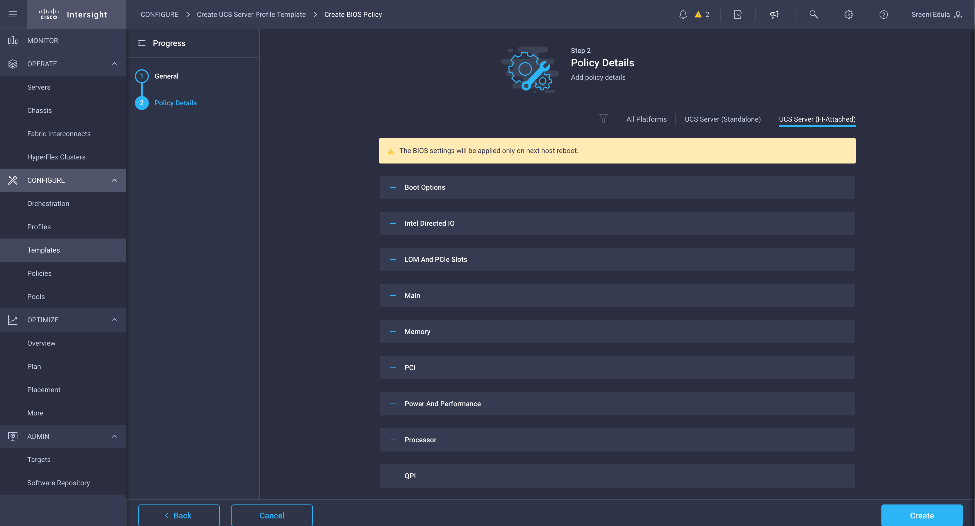
Task: Select the UCS Server (FI-Attached) tab
Action: point(817,119)
